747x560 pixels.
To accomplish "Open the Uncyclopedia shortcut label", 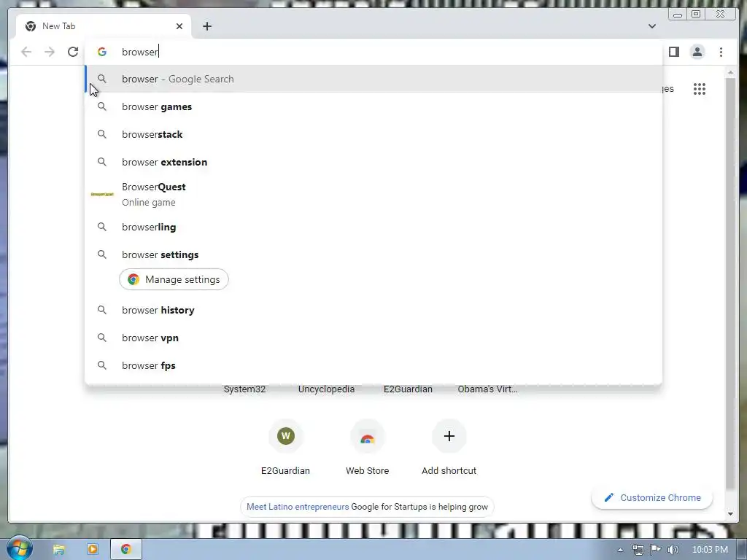I will [326, 389].
